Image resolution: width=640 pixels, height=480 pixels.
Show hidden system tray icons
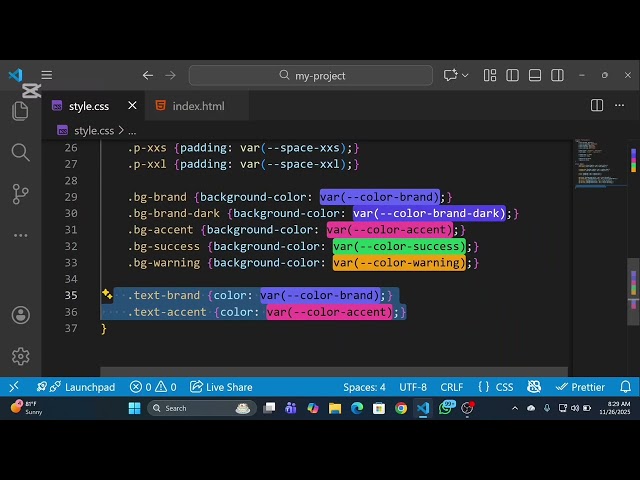(x=515, y=408)
